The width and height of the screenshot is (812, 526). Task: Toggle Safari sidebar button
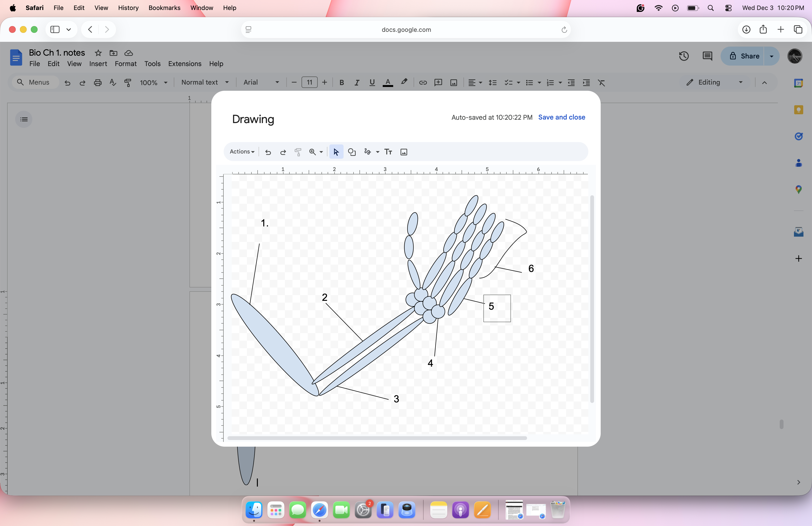[55, 29]
